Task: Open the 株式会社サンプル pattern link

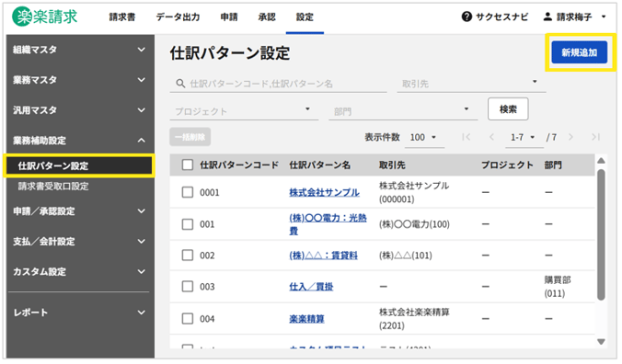Action: coord(325,192)
